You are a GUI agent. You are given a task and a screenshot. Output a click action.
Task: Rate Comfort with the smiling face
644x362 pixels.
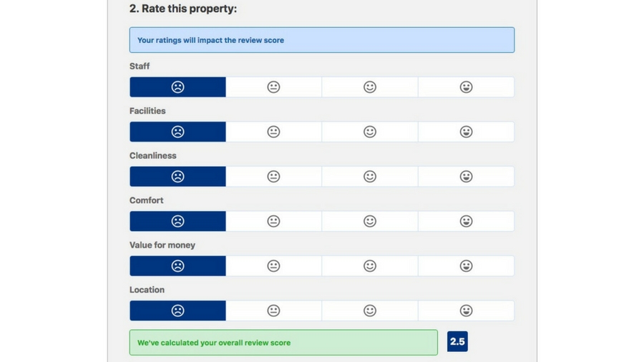[370, 221]
